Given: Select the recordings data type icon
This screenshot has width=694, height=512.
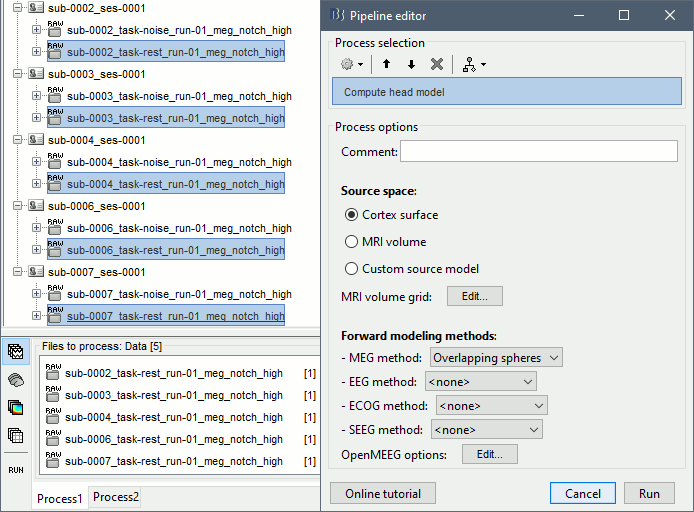Looking at the screenshot, I should pos(16,352).
